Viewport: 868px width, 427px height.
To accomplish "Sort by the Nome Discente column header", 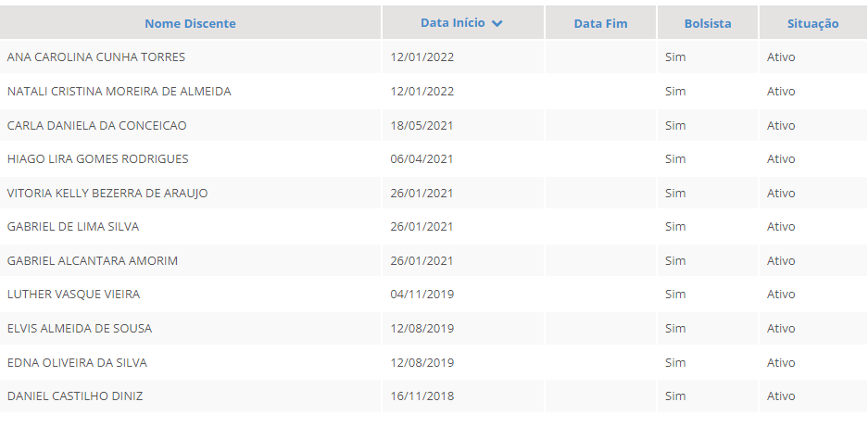I will click(190, 23).
